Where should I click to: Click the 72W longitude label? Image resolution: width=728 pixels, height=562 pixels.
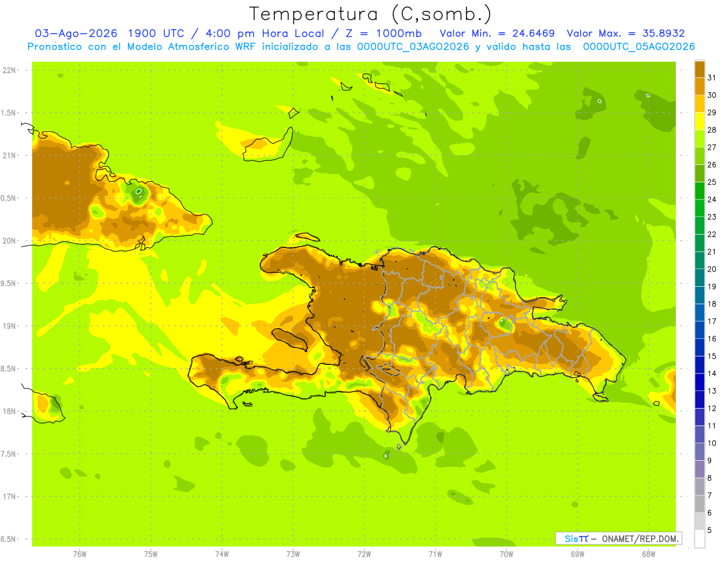pos(364,554)
